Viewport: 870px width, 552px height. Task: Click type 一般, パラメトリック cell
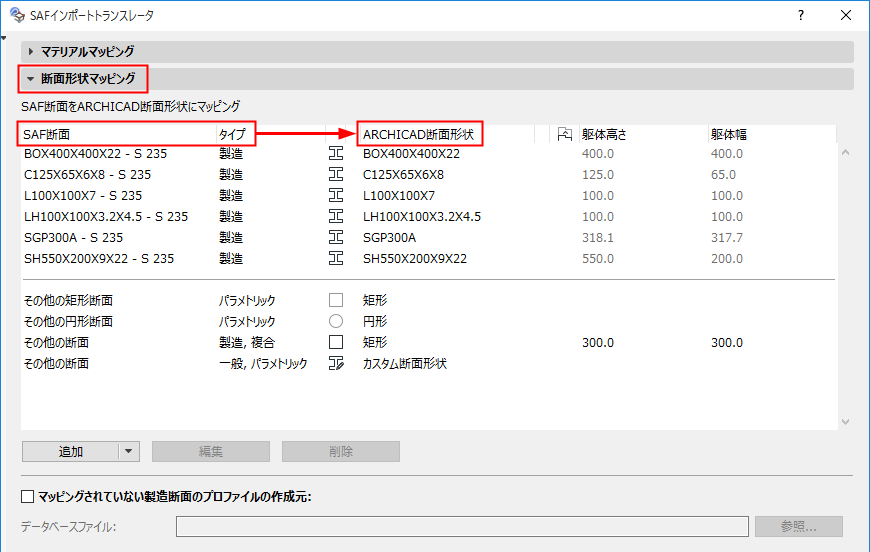(262, 363)
